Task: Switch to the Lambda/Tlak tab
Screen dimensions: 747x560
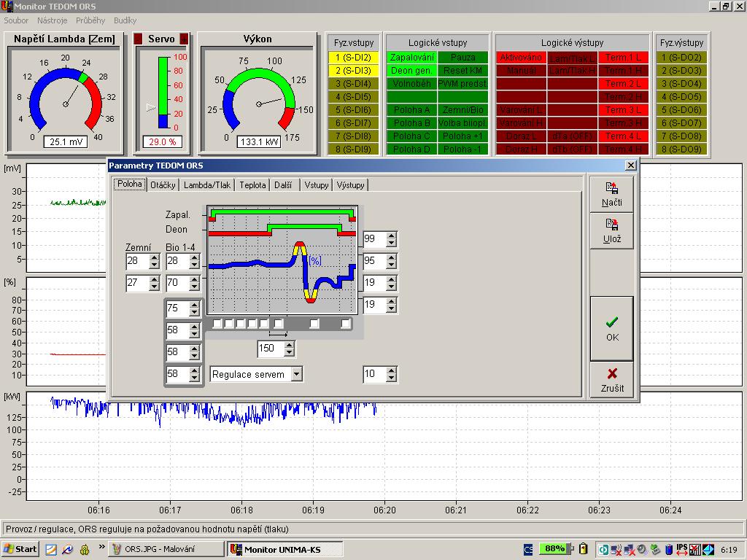Action: click(207, 185)
